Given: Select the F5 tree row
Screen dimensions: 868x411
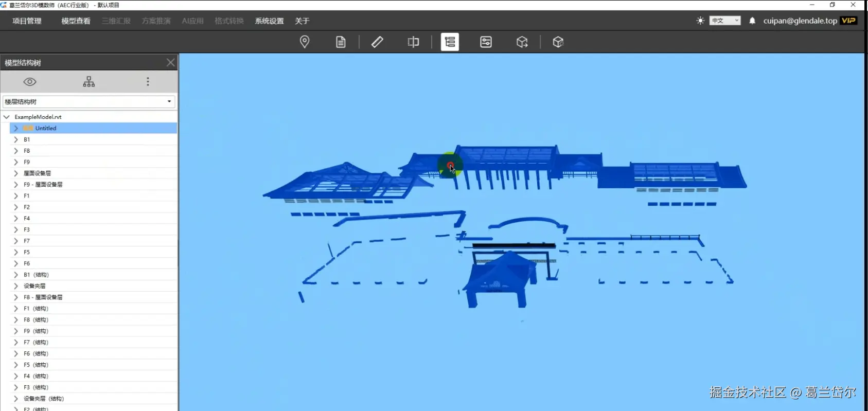Looking at the screenshot, I should click(x=94, y=253).
